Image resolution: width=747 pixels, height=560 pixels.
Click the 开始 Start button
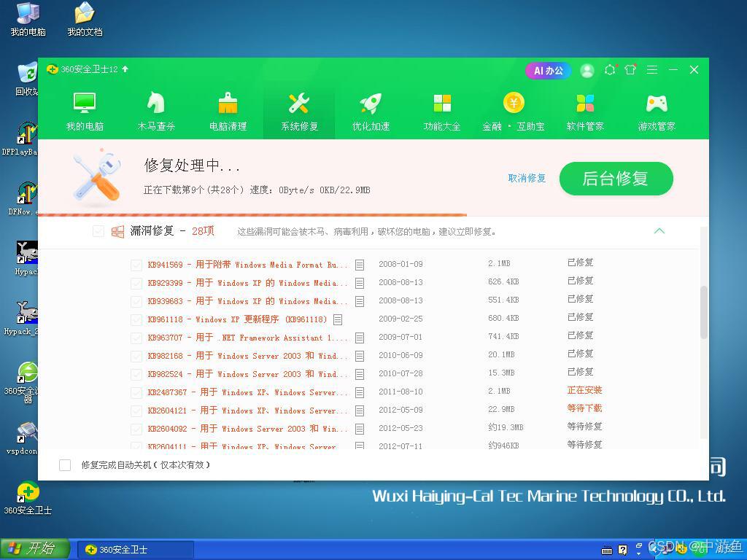point(34,549)
